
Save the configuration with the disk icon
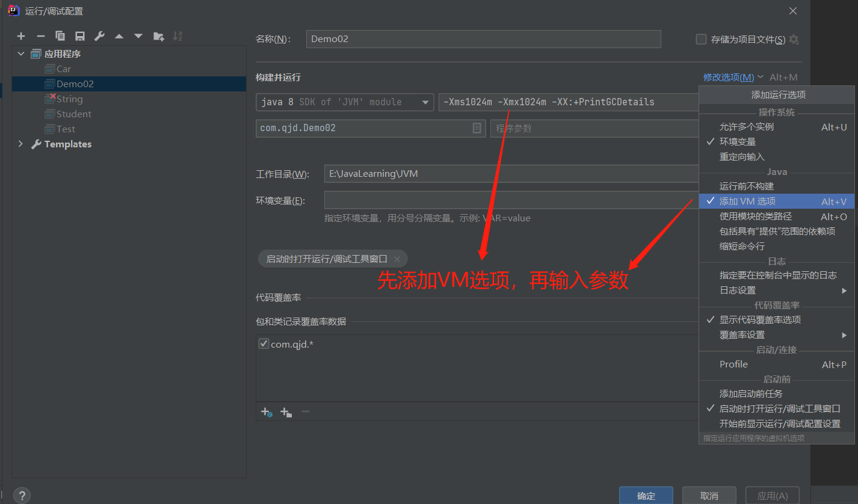(x=80, y=37)
